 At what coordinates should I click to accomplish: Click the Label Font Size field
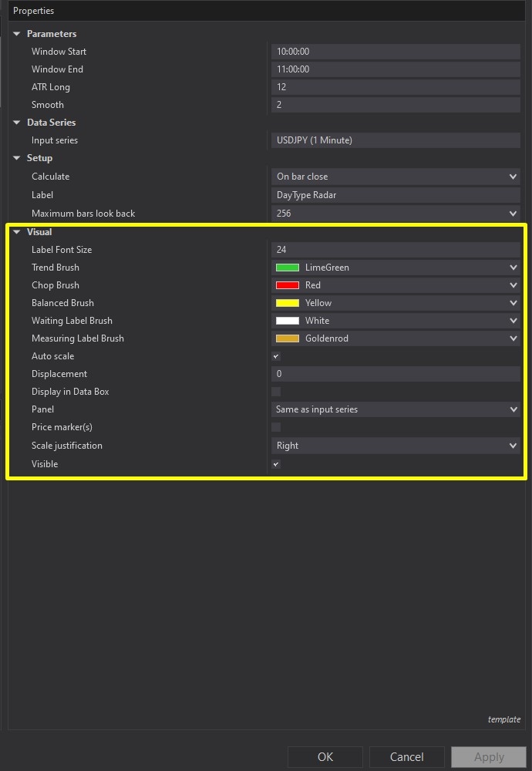(396, 250)
